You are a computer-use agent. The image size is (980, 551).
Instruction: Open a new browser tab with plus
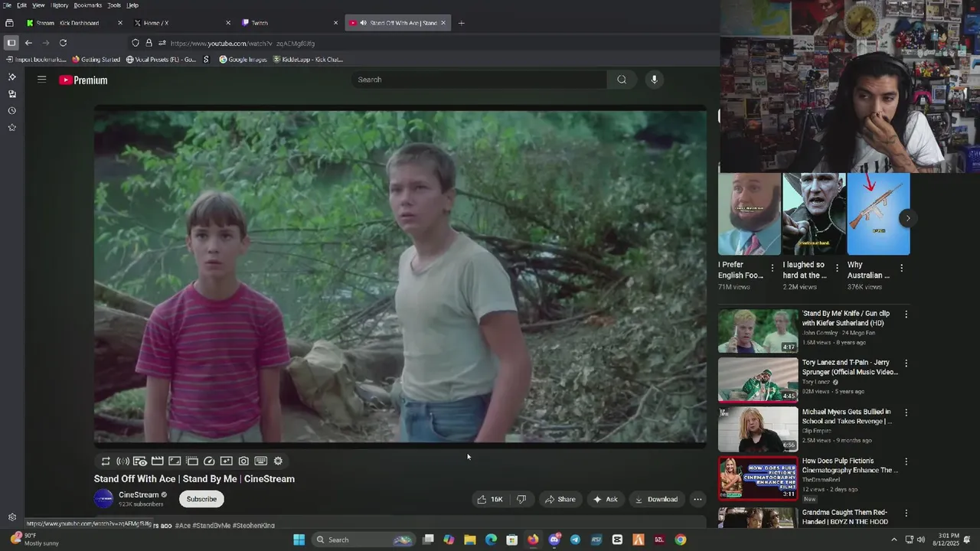point(461,23)
